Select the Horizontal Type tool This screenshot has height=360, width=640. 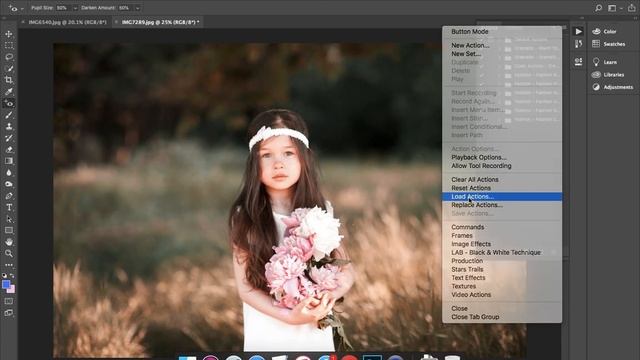coord(9,207)
